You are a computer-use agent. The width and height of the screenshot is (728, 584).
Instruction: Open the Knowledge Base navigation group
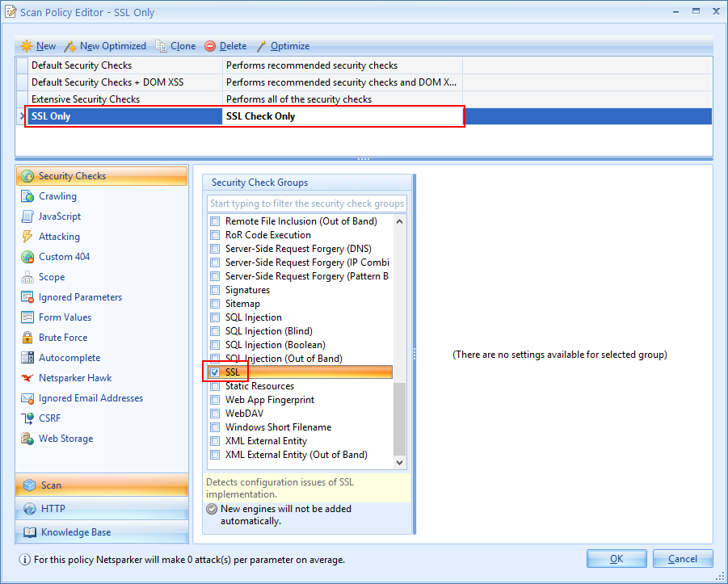76,532
